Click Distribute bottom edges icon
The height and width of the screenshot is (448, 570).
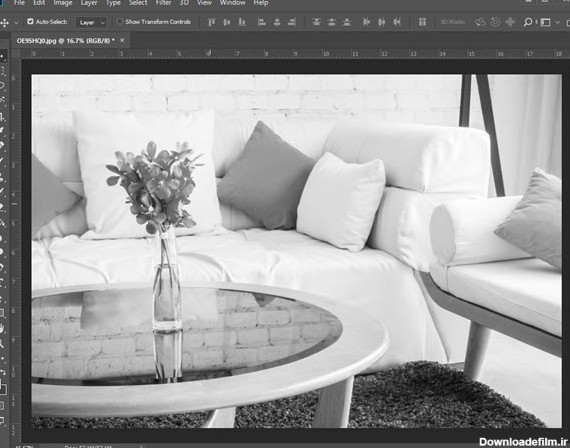(347, 22)
